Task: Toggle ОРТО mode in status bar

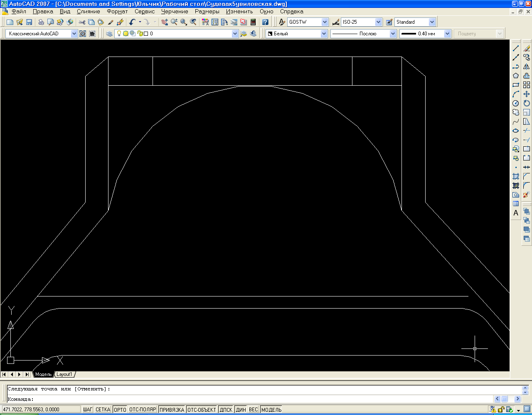Action: 120,410
